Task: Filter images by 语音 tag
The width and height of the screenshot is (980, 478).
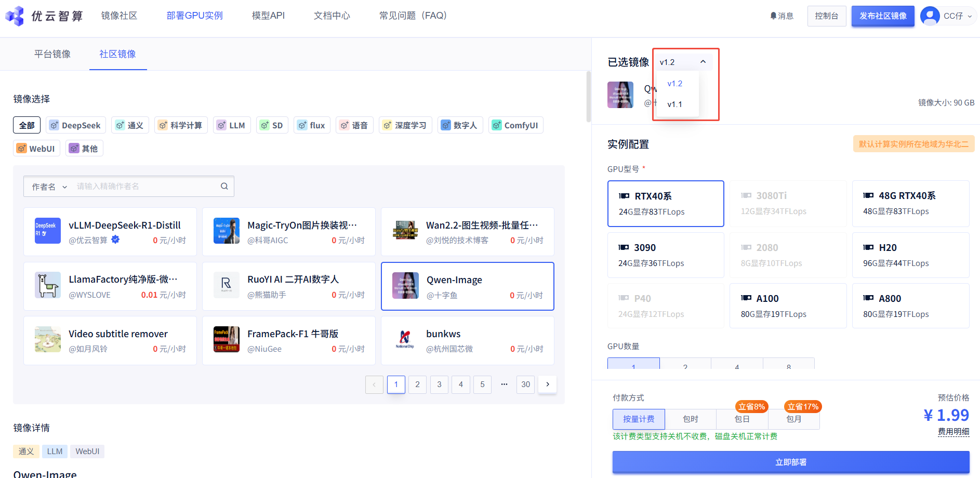Action: coord(354,125)
